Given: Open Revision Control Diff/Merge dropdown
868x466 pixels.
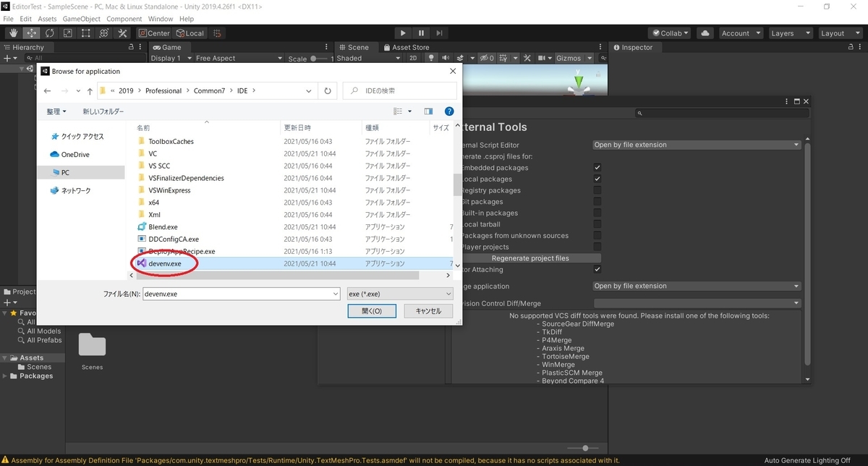Looking at the screenshot, I should point(697,303).
